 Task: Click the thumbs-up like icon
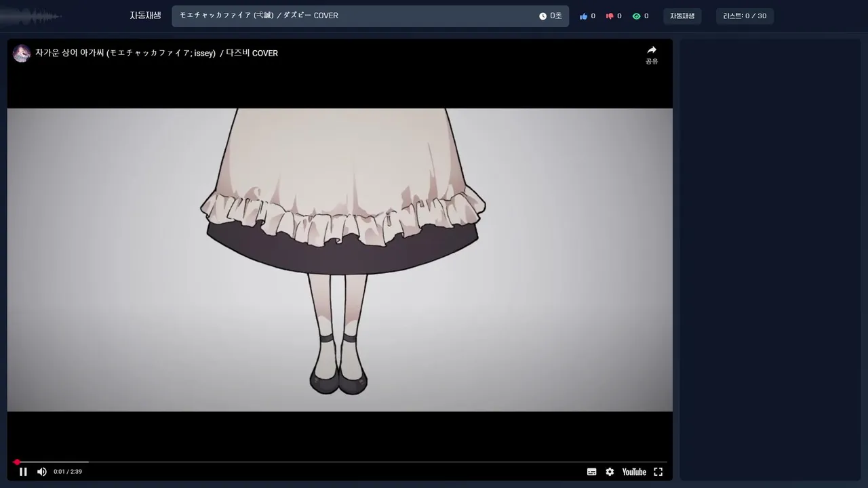583,16
